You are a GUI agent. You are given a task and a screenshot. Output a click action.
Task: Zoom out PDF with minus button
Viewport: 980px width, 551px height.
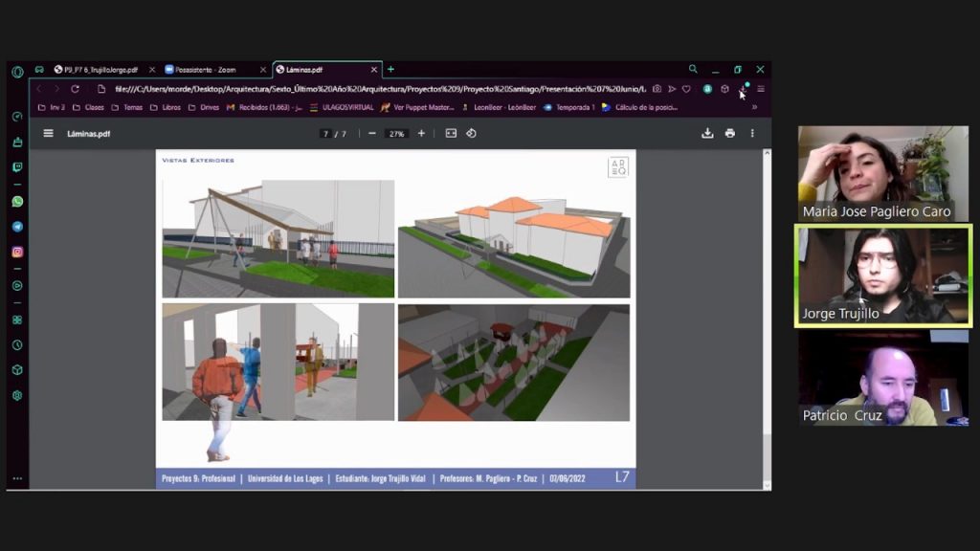372,133
